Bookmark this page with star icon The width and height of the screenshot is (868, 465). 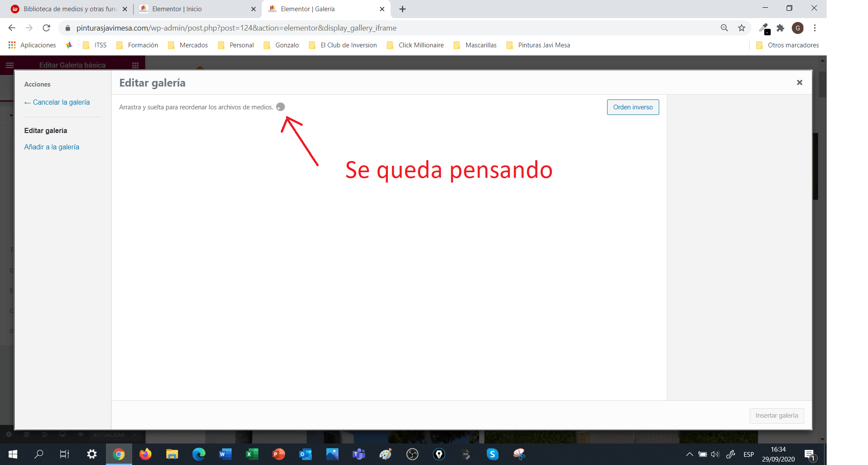[741, 28]
